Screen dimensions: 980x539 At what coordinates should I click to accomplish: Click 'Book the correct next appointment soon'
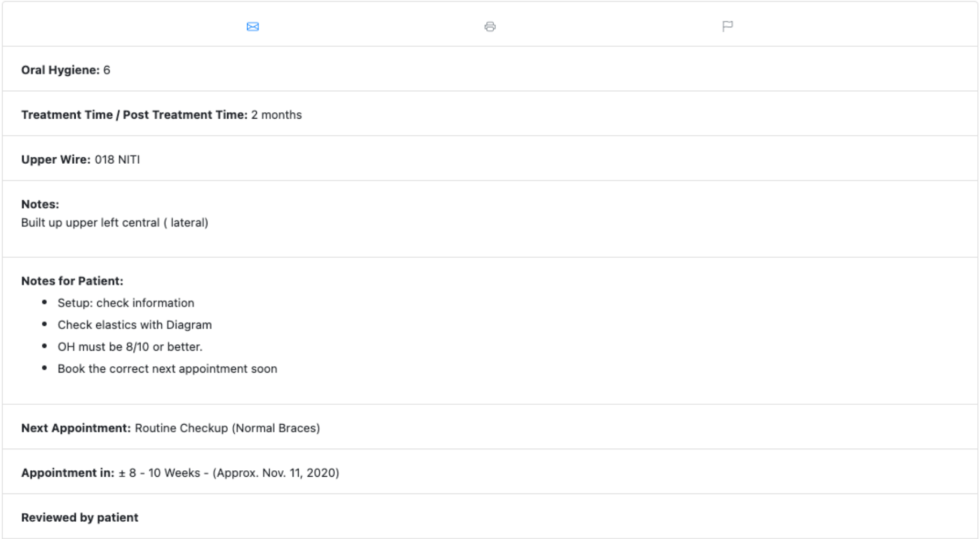click(167, 369)
